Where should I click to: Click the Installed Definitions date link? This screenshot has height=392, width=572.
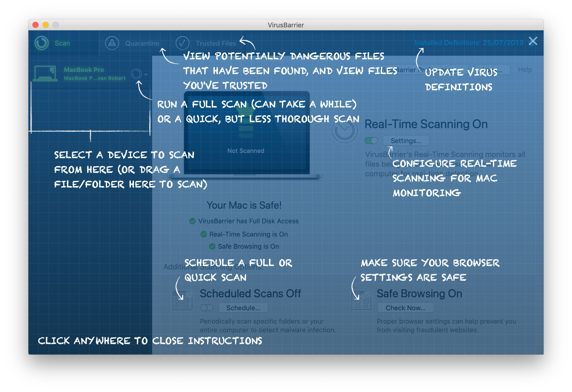click(x=469, y=43)
